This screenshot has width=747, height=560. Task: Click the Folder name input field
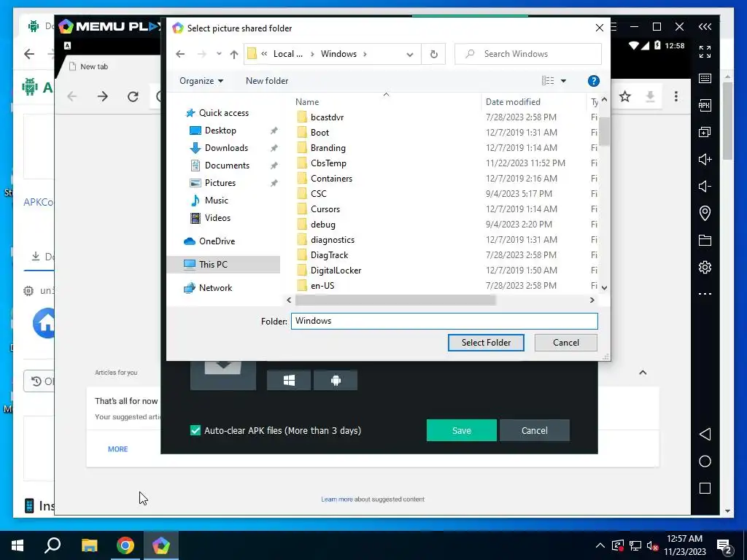click(444, 321)
